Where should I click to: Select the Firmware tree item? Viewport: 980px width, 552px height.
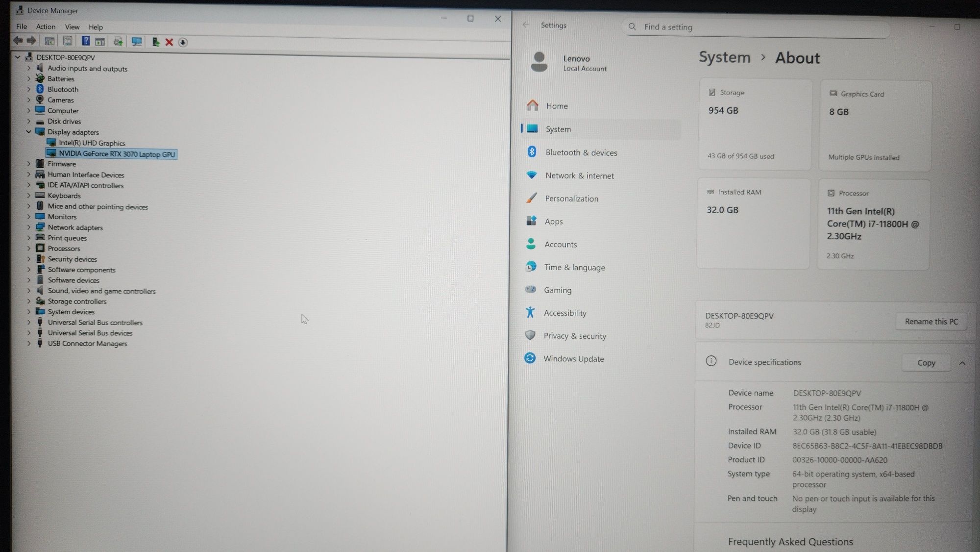pyautogui.click(x=62, y=164)
